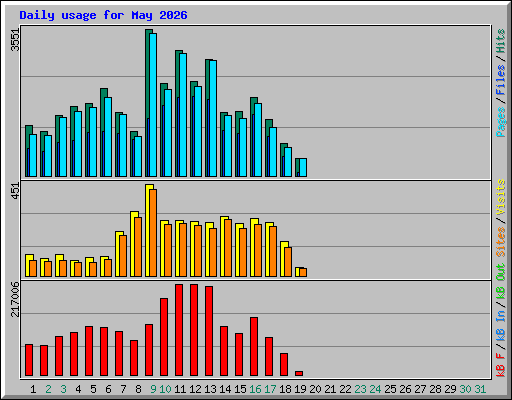Select day label 8 on the x-axis
This screenshot has width=512, height=400.
(x=138, y=389)
